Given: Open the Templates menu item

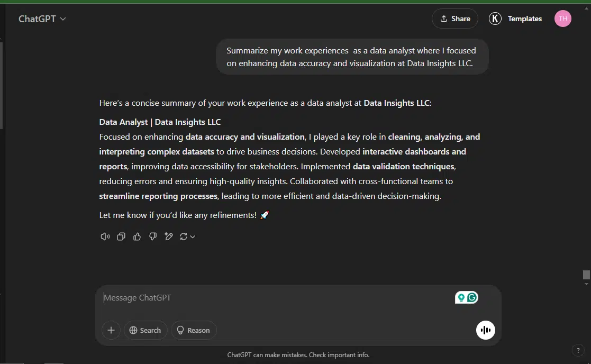Looking at the screenshot, I should tap(525, 19).
